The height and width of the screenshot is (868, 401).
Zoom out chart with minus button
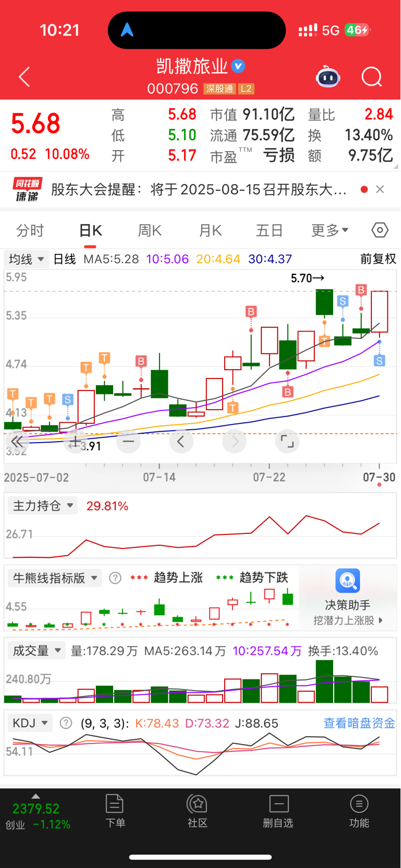tap(128, 442)
